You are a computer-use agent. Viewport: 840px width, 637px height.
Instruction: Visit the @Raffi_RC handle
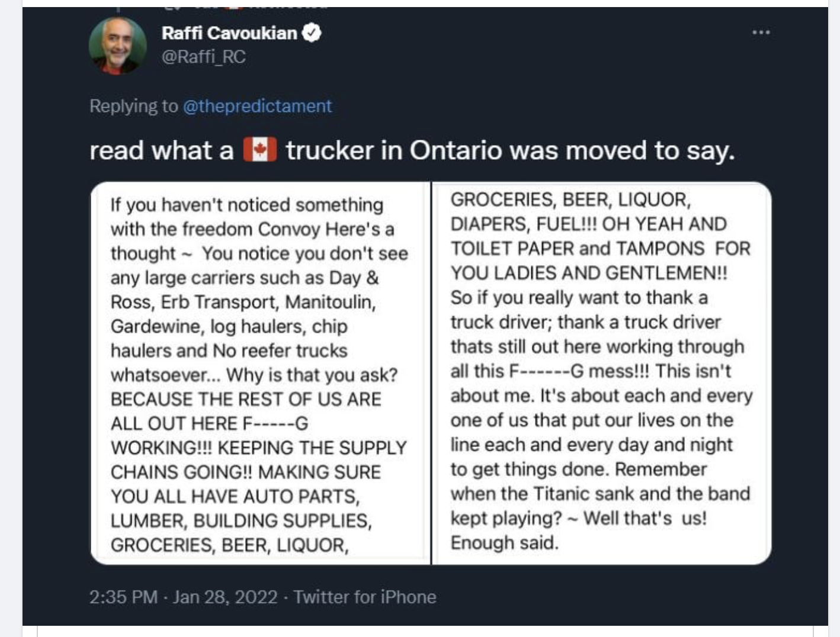[203, 57]
